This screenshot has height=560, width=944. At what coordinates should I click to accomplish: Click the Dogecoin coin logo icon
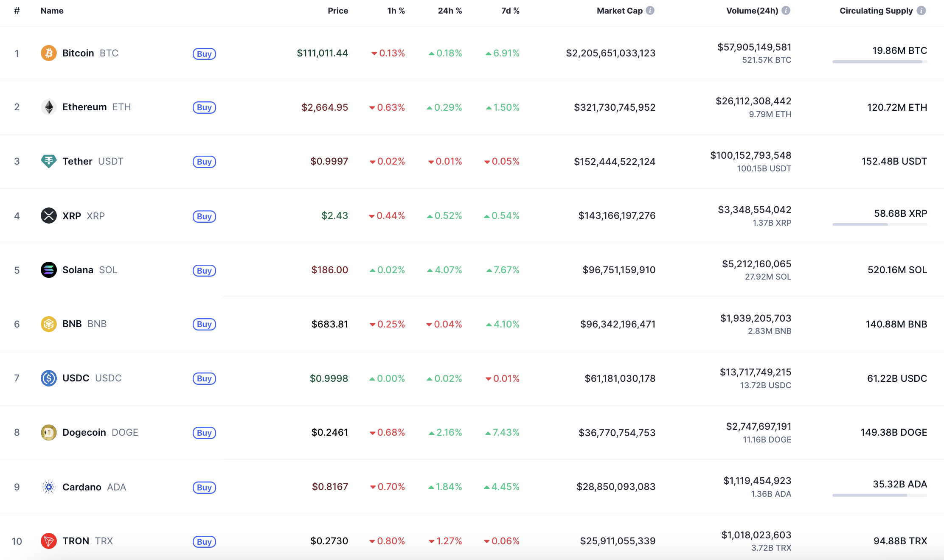tap(49, 432)
